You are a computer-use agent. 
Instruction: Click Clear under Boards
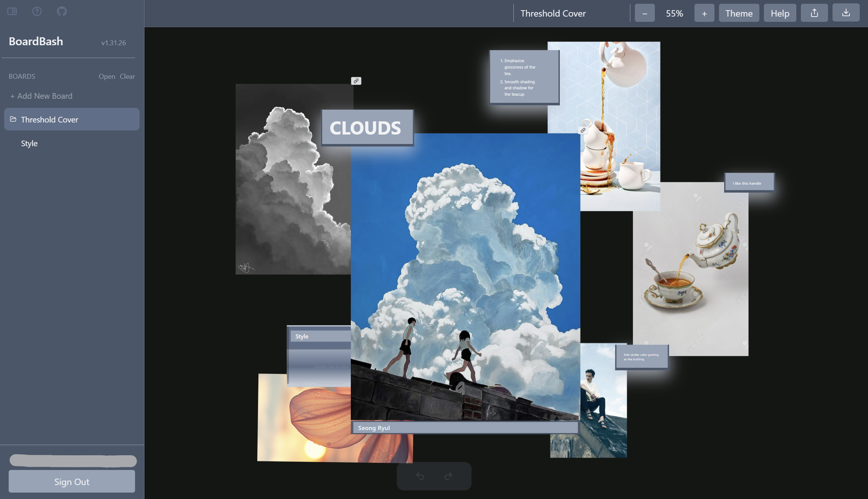coord(127,76)
